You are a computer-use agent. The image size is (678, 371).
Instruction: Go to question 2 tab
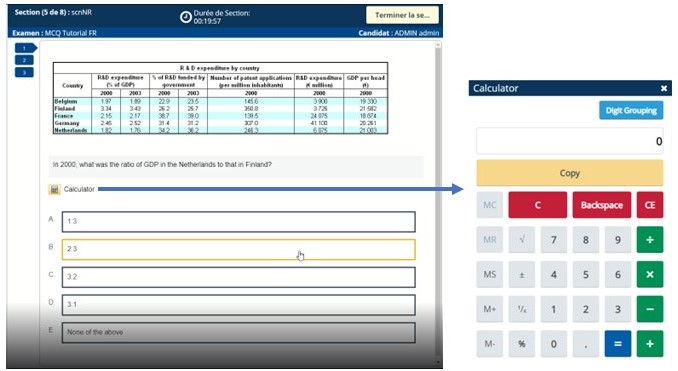24,60
